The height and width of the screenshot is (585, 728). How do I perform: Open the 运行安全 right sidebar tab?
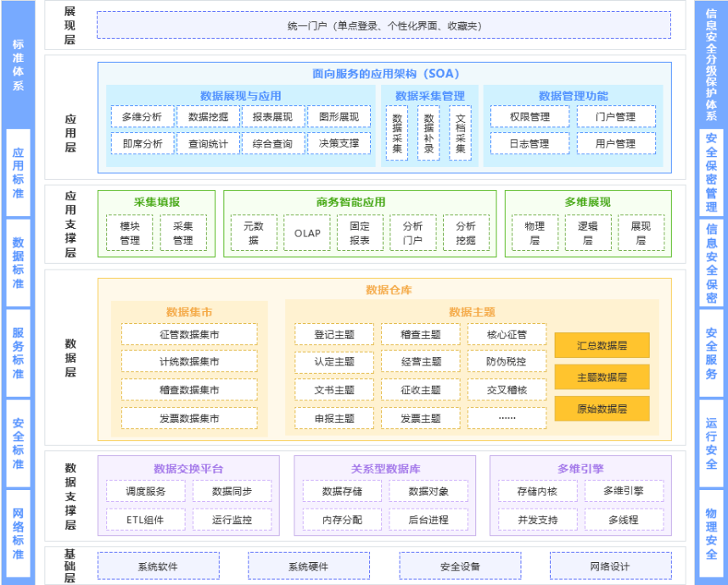coord(711,443)
